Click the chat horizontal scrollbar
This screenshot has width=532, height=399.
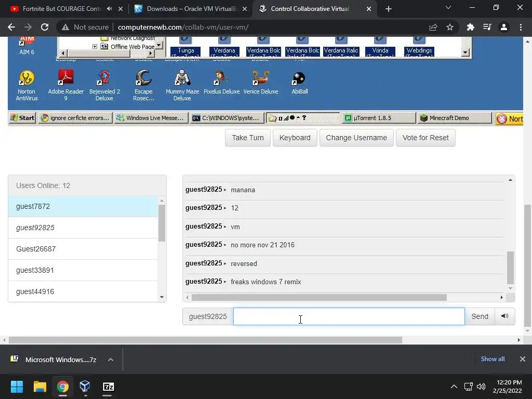pos(319,298)
